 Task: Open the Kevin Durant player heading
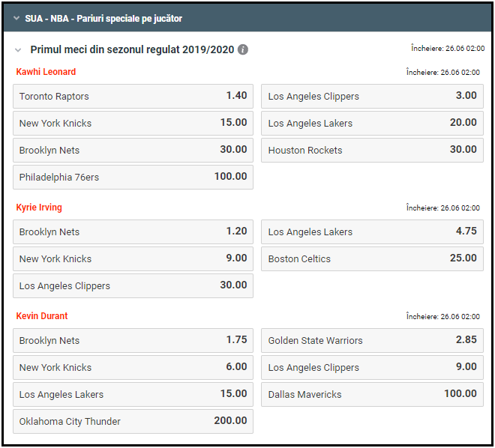[42, 316]
